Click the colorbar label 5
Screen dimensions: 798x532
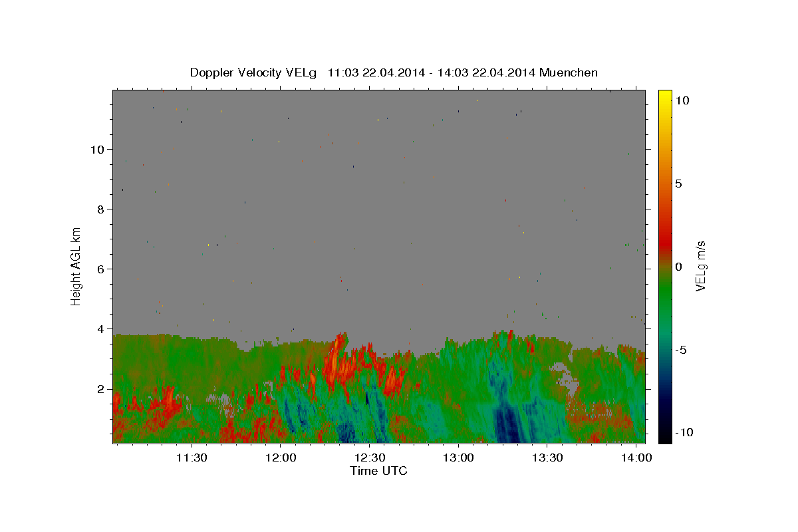679,184
